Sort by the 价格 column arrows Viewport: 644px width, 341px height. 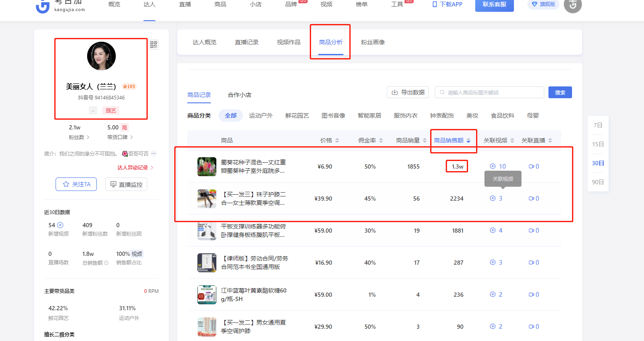(337, 140)
